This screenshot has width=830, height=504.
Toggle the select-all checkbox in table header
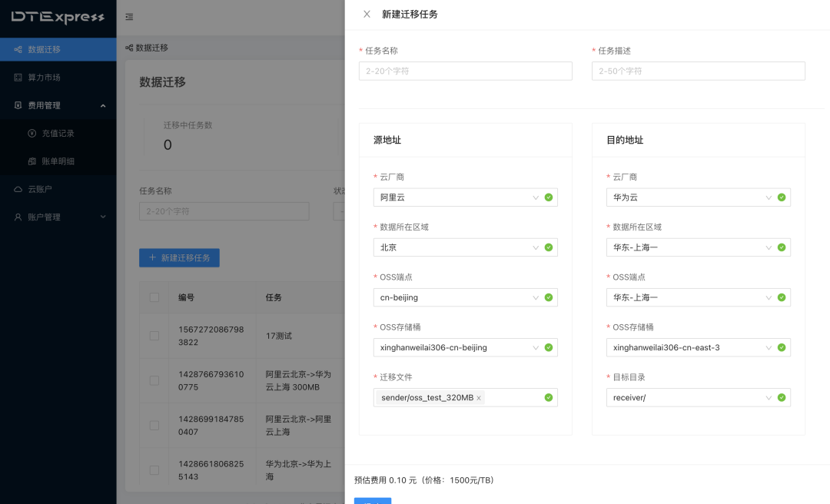[154, 297]
